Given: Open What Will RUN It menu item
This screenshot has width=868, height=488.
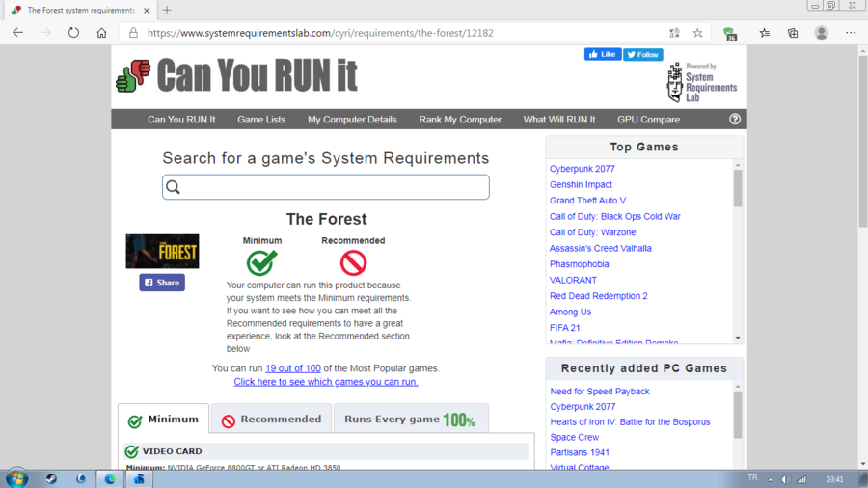Looking at the screenshot, I should click(x=559, y=120).
